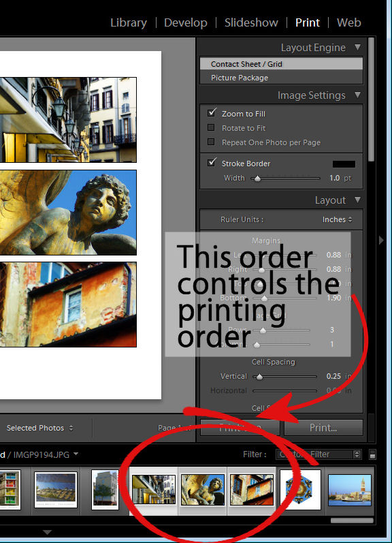Select the hexagonal tile filmstrip thumbnail

(300, 490)
